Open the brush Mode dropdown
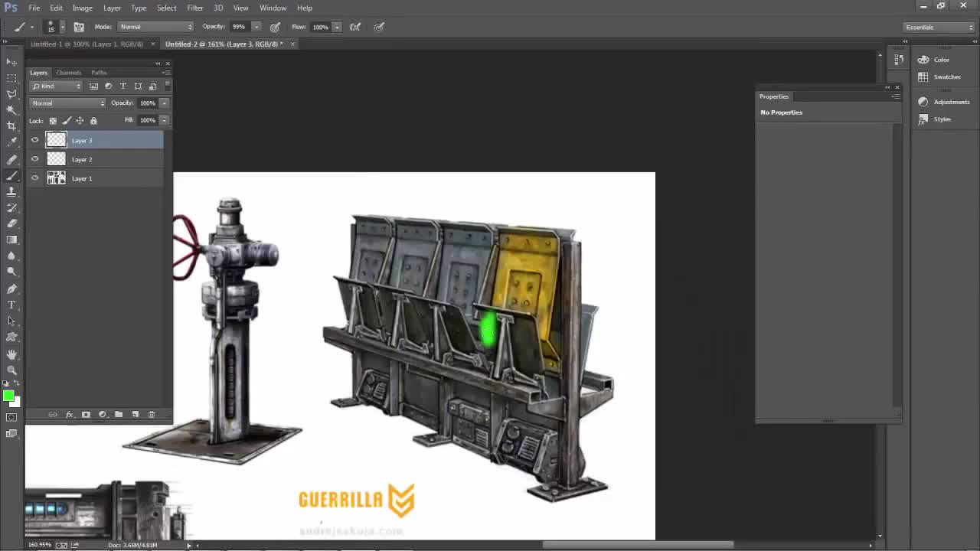This screenshot has height=551, width=980. [x=156, y=27]
